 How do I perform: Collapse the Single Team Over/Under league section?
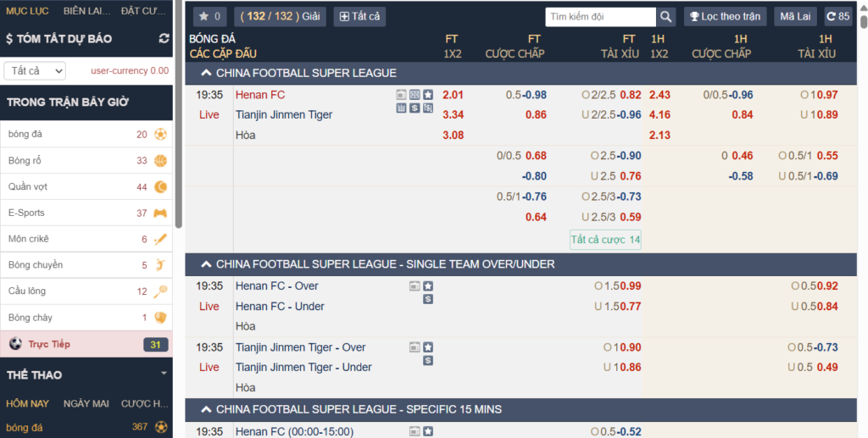(x=205, y=264)
